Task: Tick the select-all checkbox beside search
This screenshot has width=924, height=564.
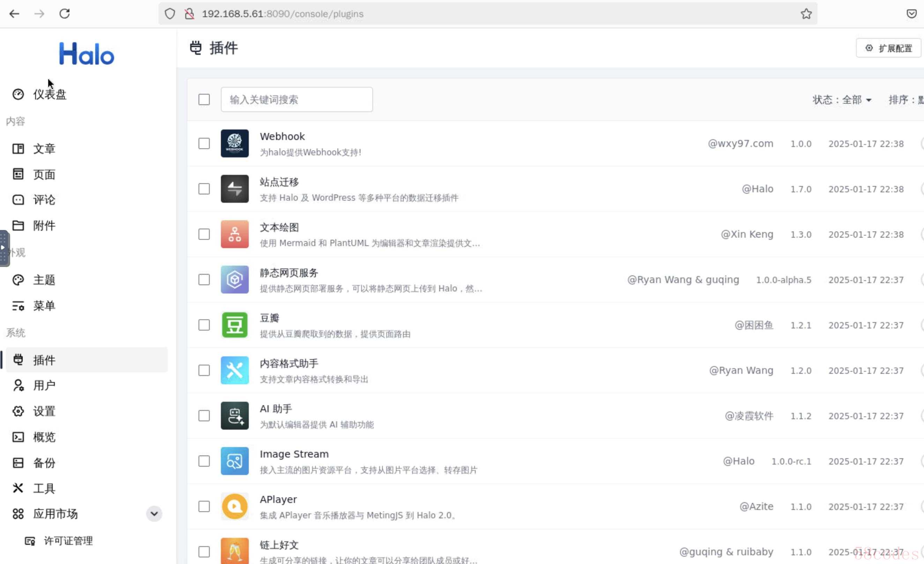Action: pos(204,99)
